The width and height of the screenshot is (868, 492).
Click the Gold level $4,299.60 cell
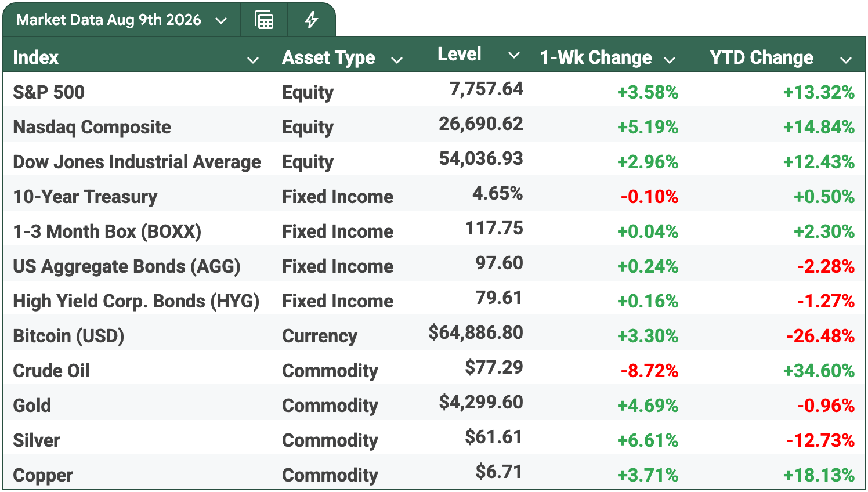click(481, 402)
